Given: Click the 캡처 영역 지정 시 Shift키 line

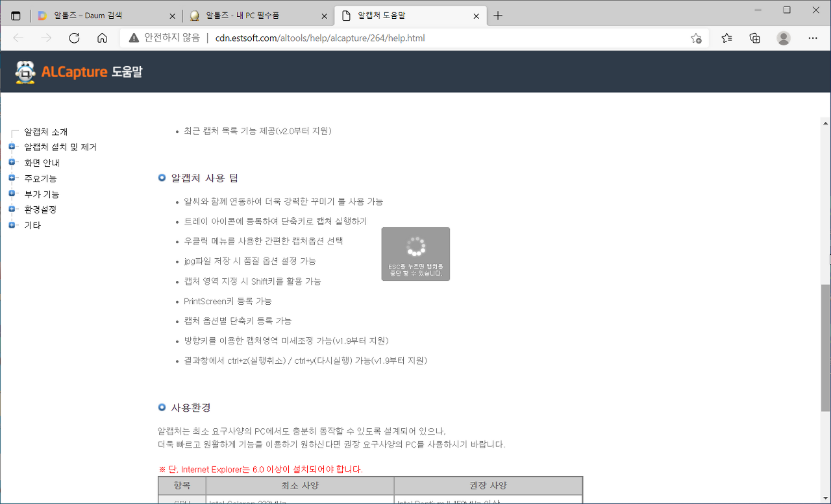Looking at the screenshot, I should coord(253,282).
